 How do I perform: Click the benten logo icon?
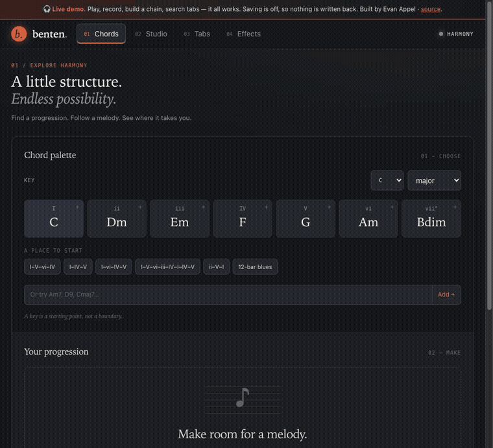coord(19,34)
